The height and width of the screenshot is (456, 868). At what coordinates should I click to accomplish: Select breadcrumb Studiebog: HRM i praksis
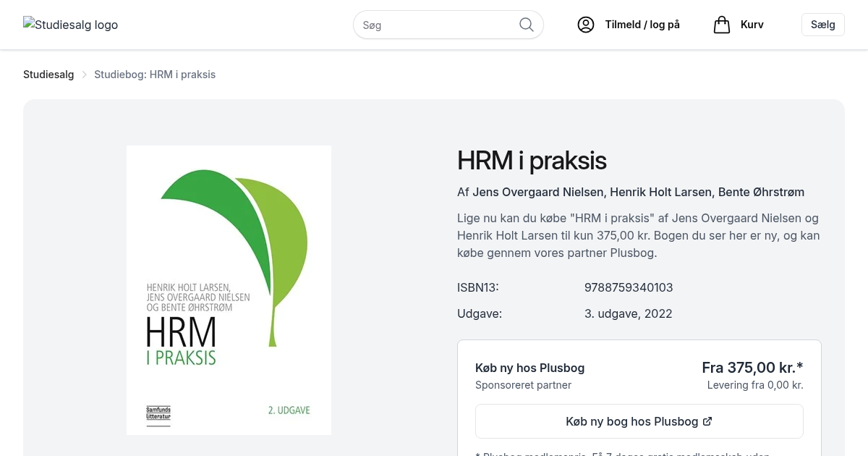pyautogui.click(x=155, y=75)
